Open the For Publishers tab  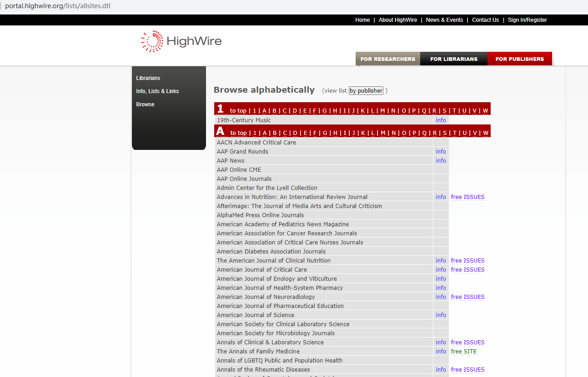(x=519, y=59)
